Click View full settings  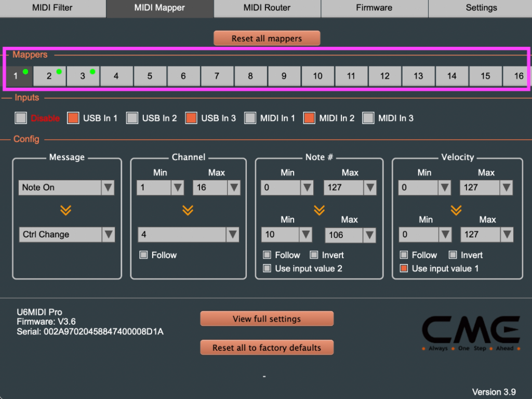click(x=267, y=318)
